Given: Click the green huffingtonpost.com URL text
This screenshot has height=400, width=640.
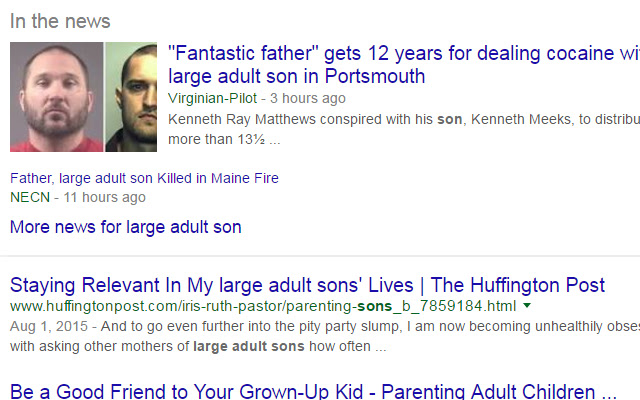Looking at the screenshot, I should pyautogui.click(x=263, y=306).
